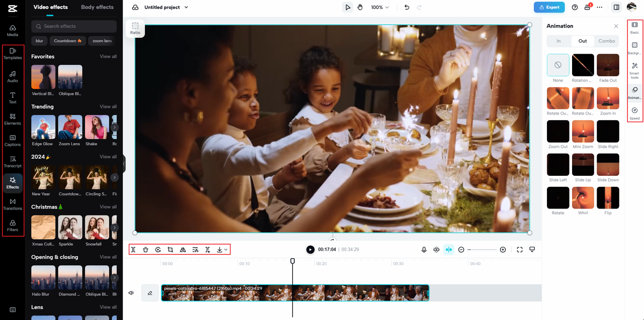The width and height of the screenshot is (644, 320).
Task: Click the Countdown suggestion chip
Action: coord(68,41)
